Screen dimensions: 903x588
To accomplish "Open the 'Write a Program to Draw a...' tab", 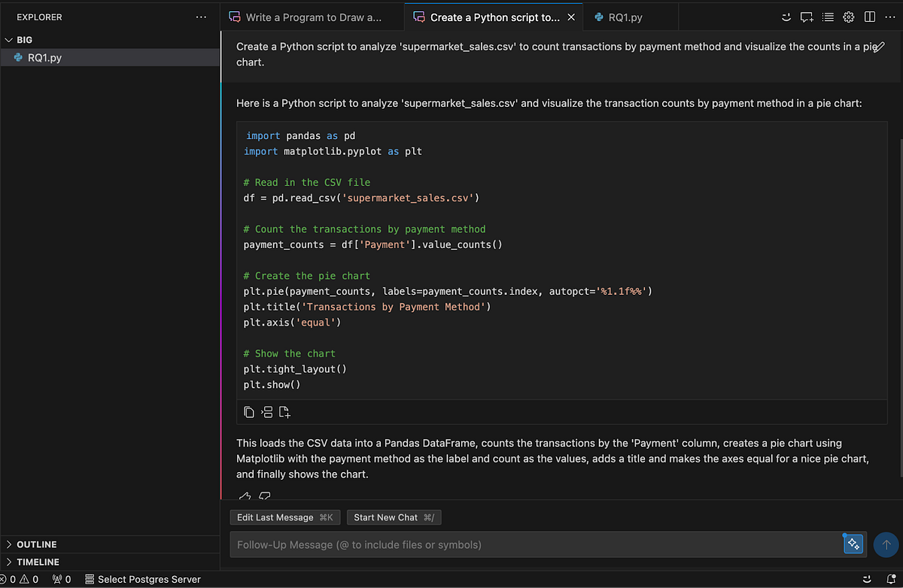I will (312, 17).
